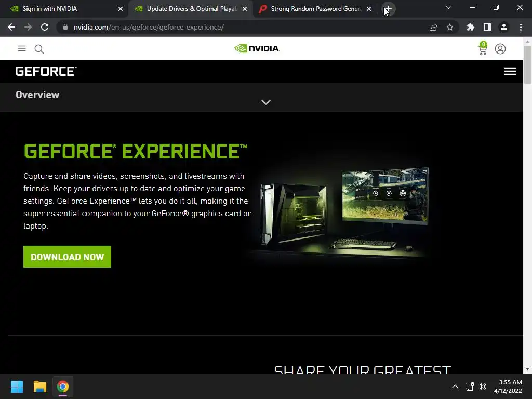The width and height of the screenshot is (532, 399).
Task: Go forward with the browser forward arrow
Action: coord(28,27)
